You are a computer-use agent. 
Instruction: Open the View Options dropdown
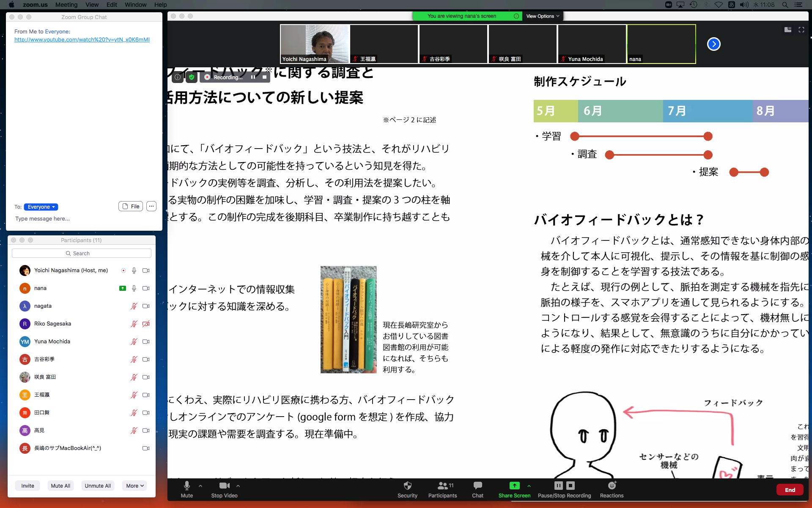[543, 16]
